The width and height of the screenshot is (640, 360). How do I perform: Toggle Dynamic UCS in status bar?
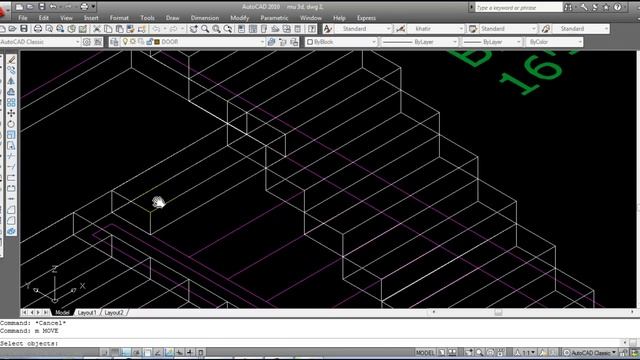coord(169,352)
